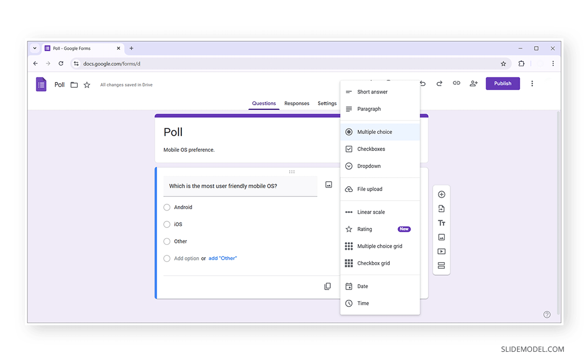Open the Settings tab
The width and height of the screenshot is (588, 364).
(x=327, y=103)
